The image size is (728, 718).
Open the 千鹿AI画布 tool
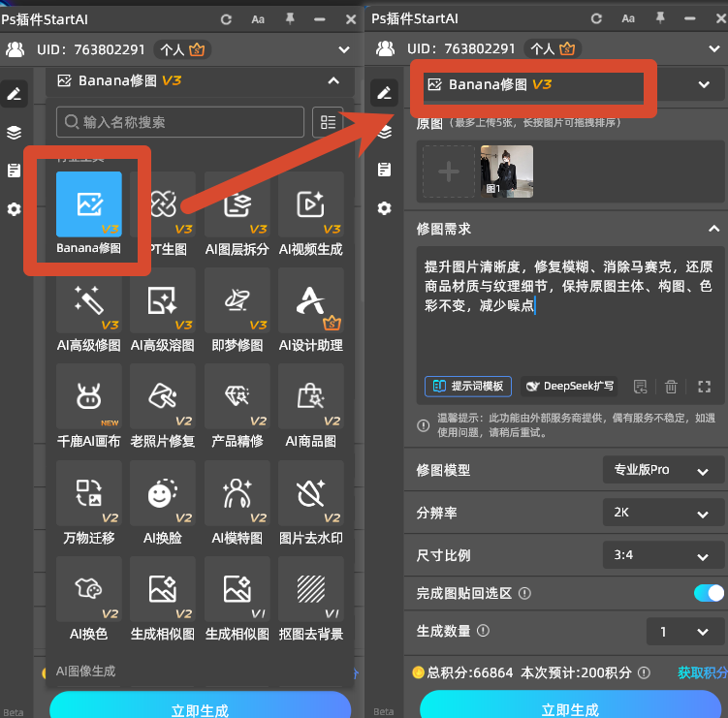88,396
